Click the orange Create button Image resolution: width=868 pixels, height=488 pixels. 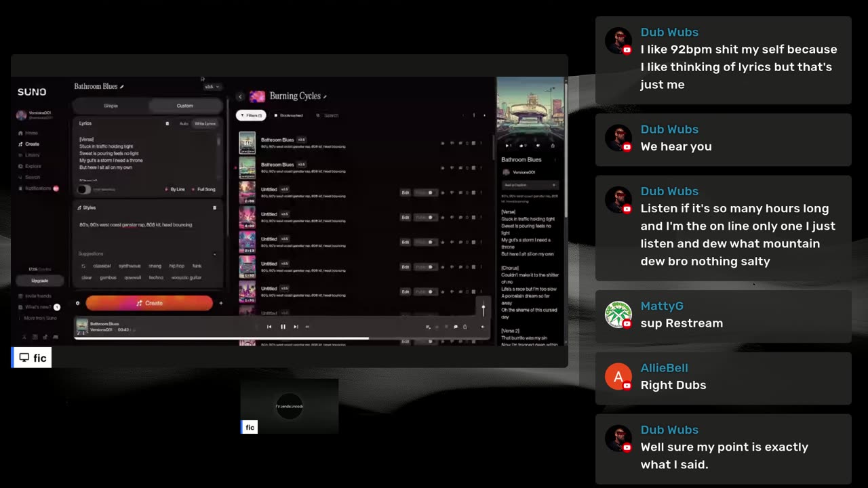pyautogui.click(x=149, y=303)
